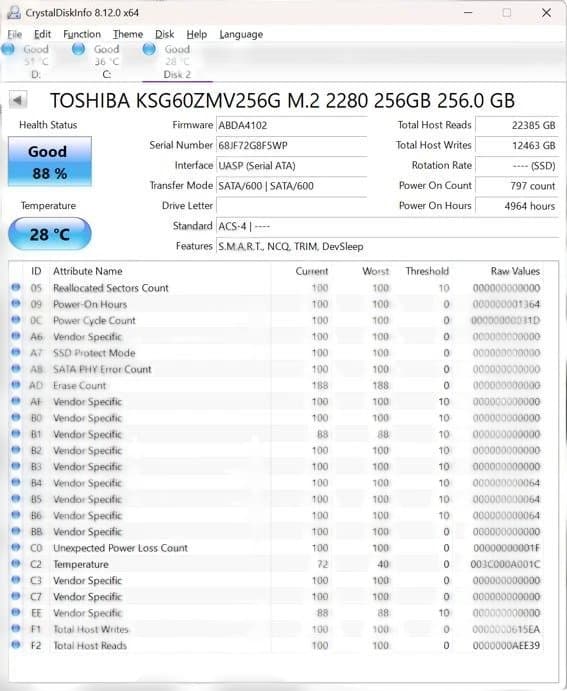
Task: Click the blue status orb on Disk 2 tab
Action: coord(149,49)
